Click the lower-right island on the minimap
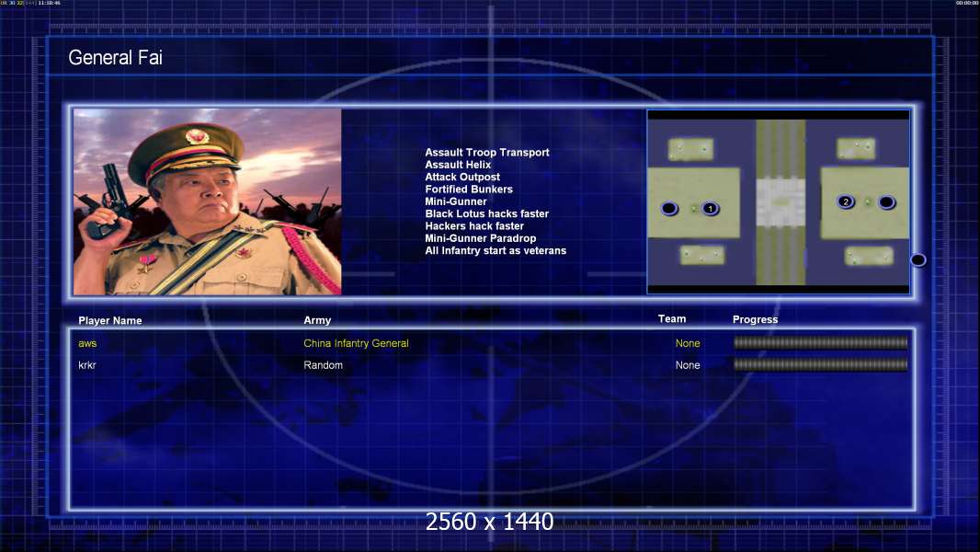This screenshot has width=980, height=552. [869, 256]
